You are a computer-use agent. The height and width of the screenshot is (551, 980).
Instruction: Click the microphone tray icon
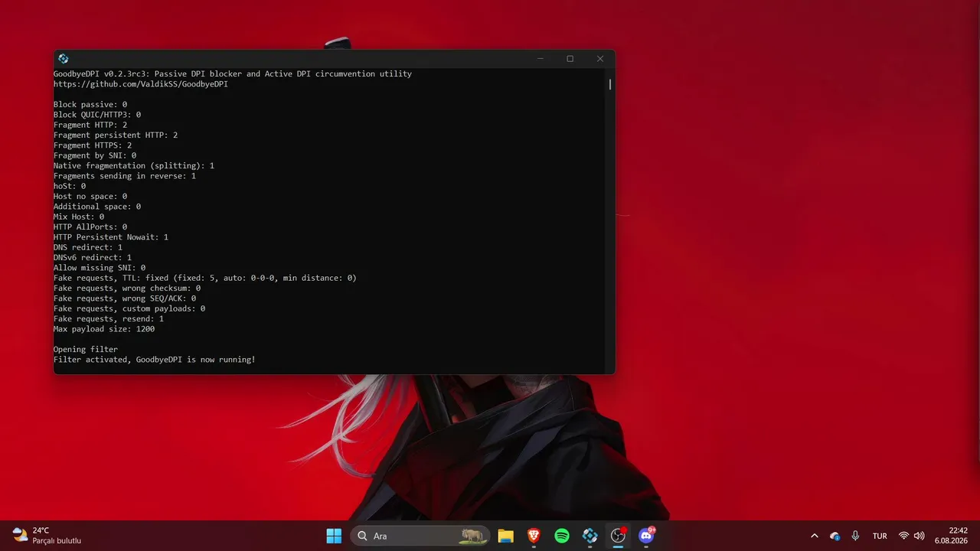click(855, 536)
